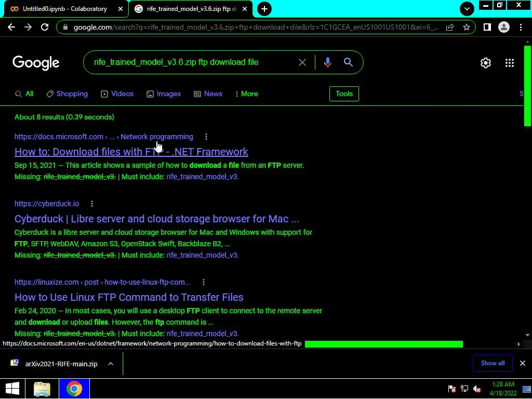Screen dimensions: 532x399
Task: Must include rife_trained_model_v3 for Linuxize result
Action: coord(203,334)
